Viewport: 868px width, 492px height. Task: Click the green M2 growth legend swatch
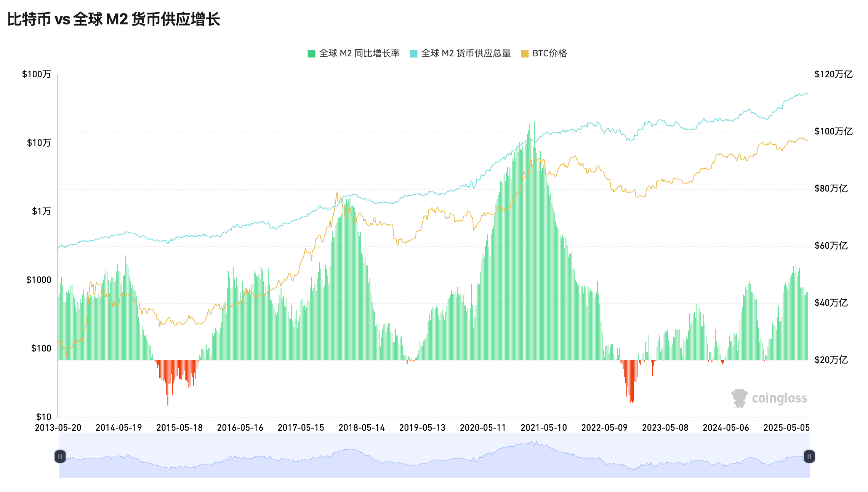point(311,54)
